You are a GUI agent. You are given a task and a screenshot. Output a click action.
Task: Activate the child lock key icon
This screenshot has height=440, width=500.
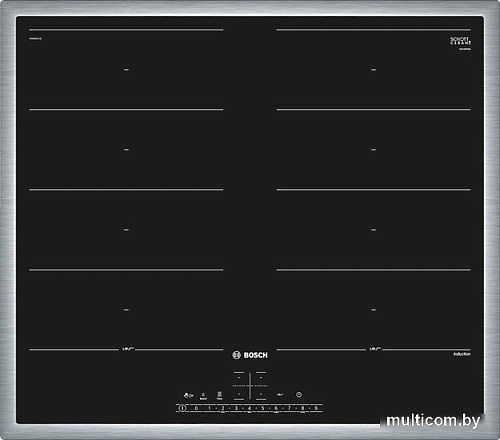(x=189, y=395)
